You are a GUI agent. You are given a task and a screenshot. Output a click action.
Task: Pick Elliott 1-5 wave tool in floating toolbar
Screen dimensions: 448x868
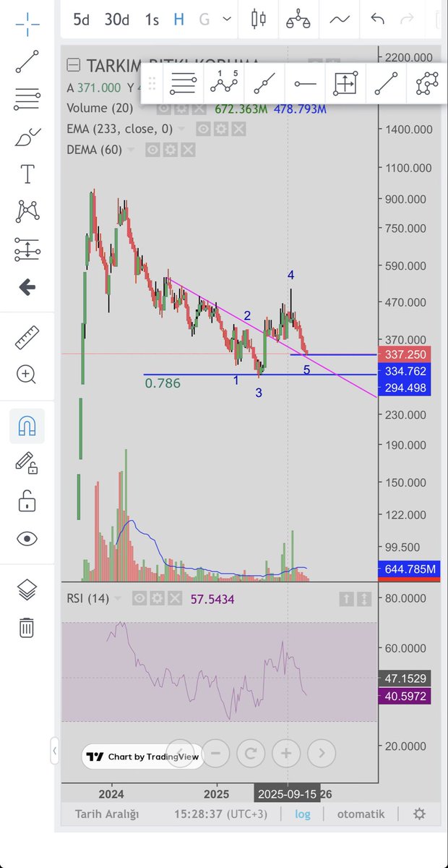(224, 84)
